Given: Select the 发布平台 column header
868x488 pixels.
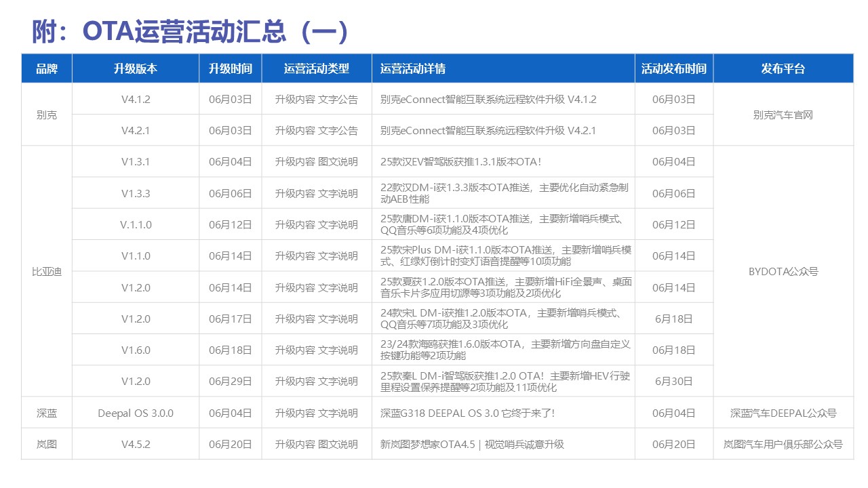Looking at the screenshot, I should click(783, 68).
